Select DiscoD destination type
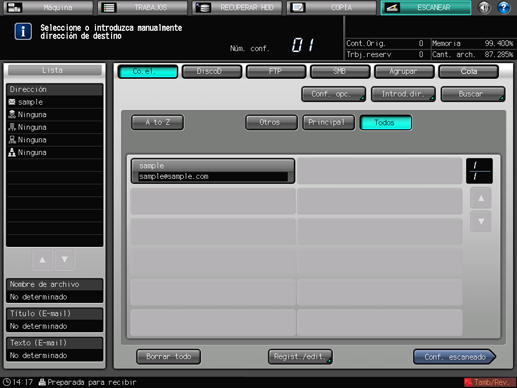 [212, 71]
